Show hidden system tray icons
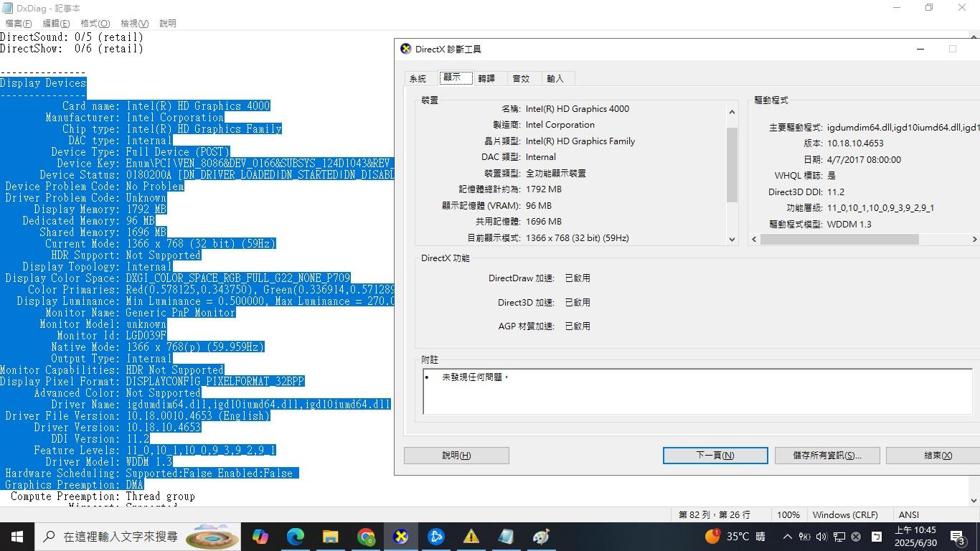 click(x=788, y=537)
